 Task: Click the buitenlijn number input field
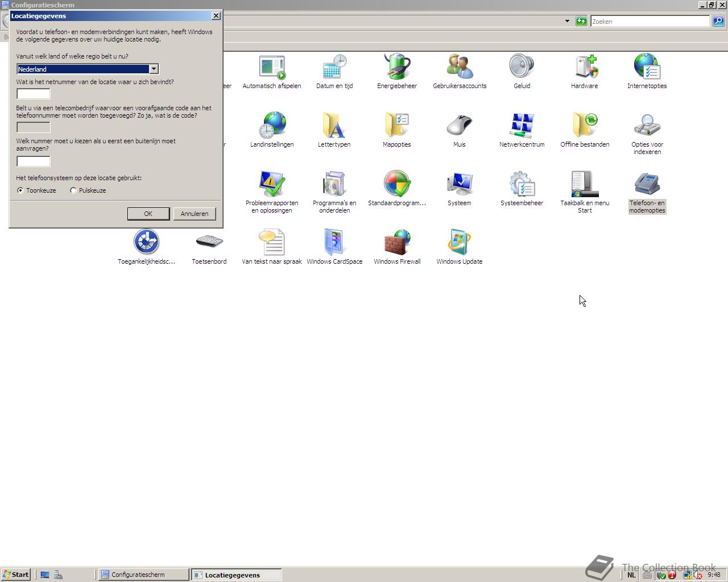coord(34,161)
